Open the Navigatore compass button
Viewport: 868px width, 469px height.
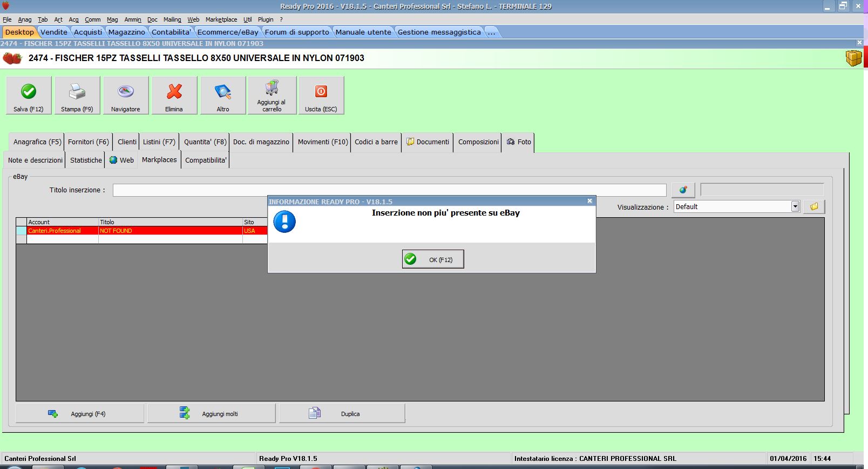click(x=126, y=96)
